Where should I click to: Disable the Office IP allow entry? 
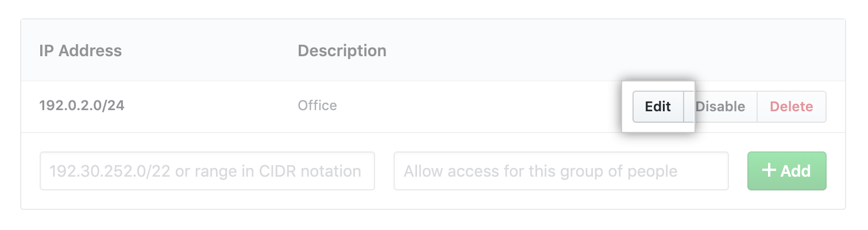(720, 107)
